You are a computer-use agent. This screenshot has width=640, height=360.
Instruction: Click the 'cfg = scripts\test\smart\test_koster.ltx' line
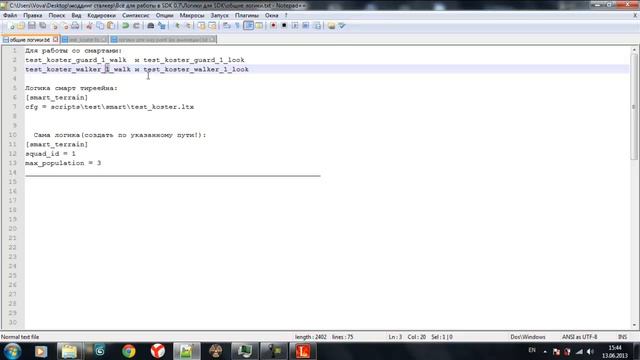click(110, 107)
